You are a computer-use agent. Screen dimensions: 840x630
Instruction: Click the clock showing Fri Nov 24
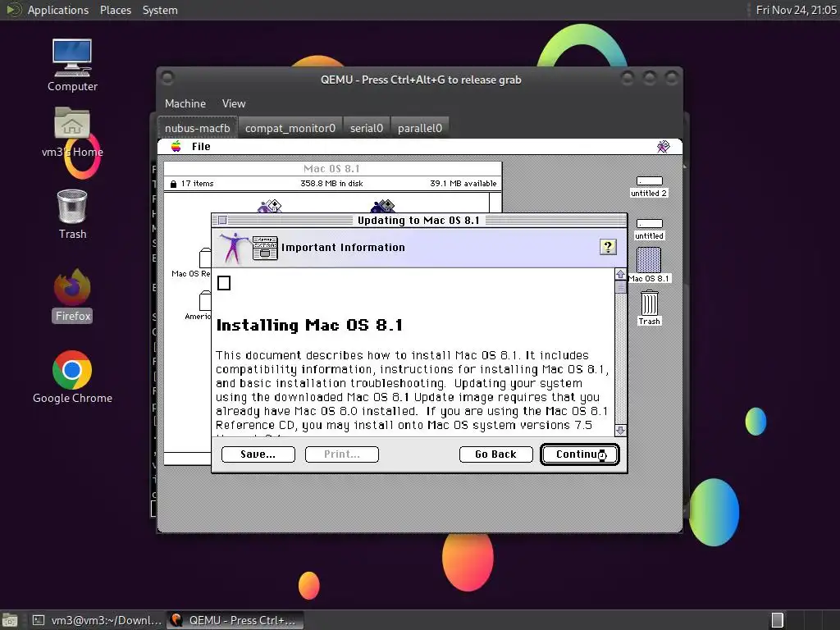tap(796, 10)
